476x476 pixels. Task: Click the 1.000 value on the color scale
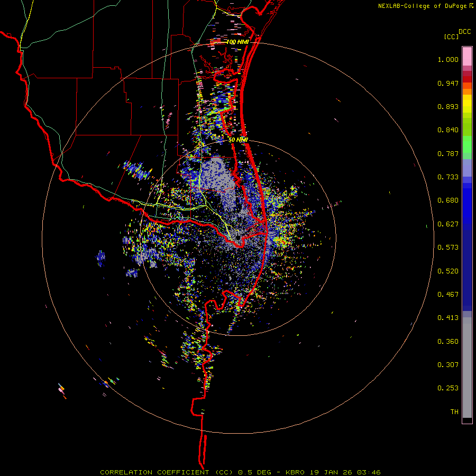pyautogui.click(x=448, y=59)
